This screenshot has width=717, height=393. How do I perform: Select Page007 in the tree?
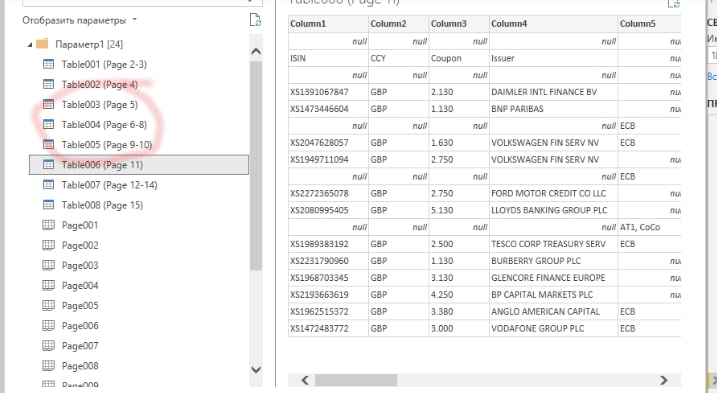click(x=80, y=346)
